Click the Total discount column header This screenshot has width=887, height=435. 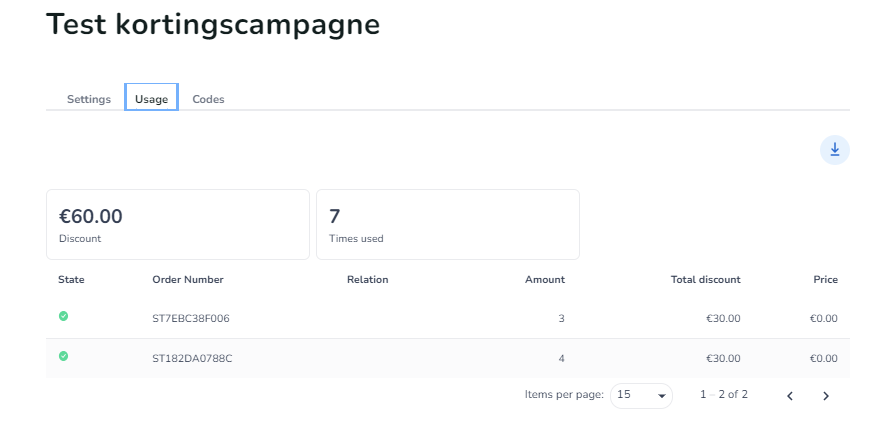pos(705,280)
